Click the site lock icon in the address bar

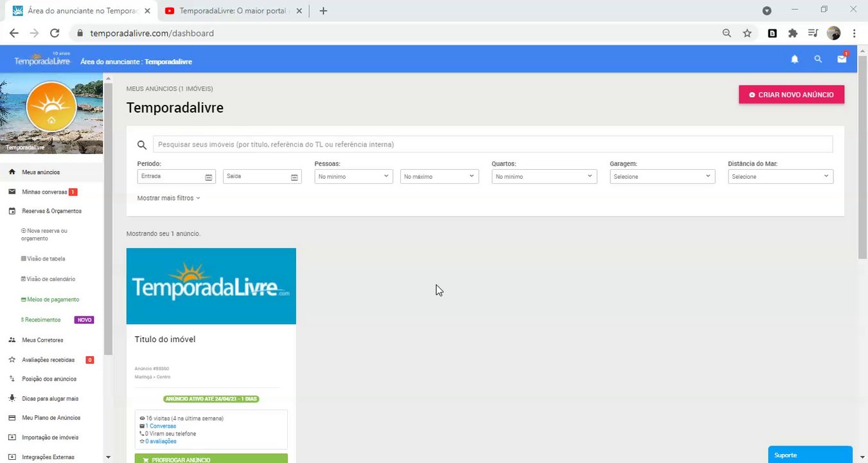pyautogui.click(x=80, y=33)
